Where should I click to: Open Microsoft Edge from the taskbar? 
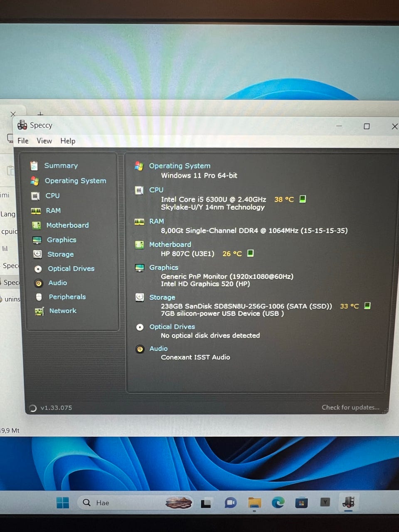point(278,503)
